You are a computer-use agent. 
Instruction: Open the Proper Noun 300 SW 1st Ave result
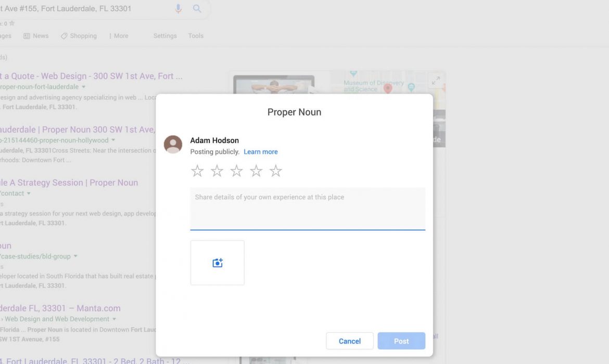point(78,129)
